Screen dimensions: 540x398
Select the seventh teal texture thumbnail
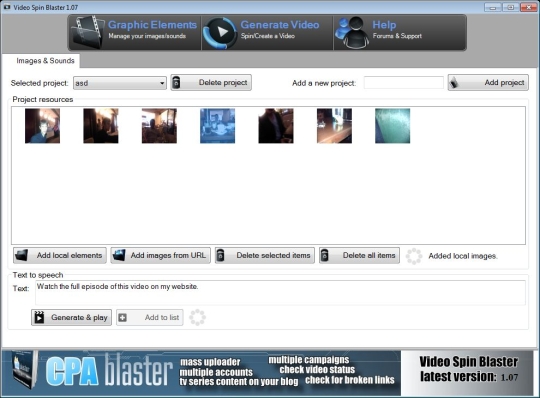(x=393, y=126)
